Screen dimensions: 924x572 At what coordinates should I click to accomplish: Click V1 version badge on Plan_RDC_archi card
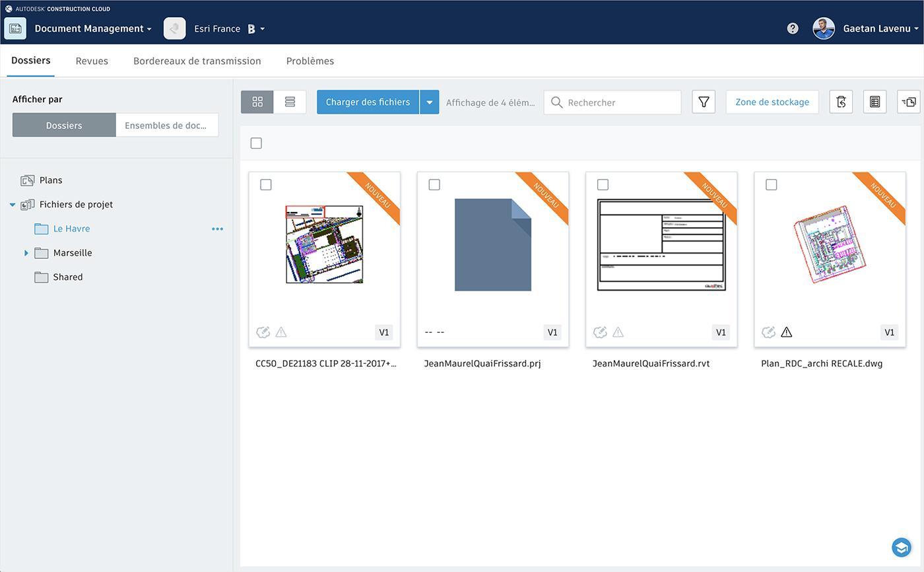click(889, 332)
